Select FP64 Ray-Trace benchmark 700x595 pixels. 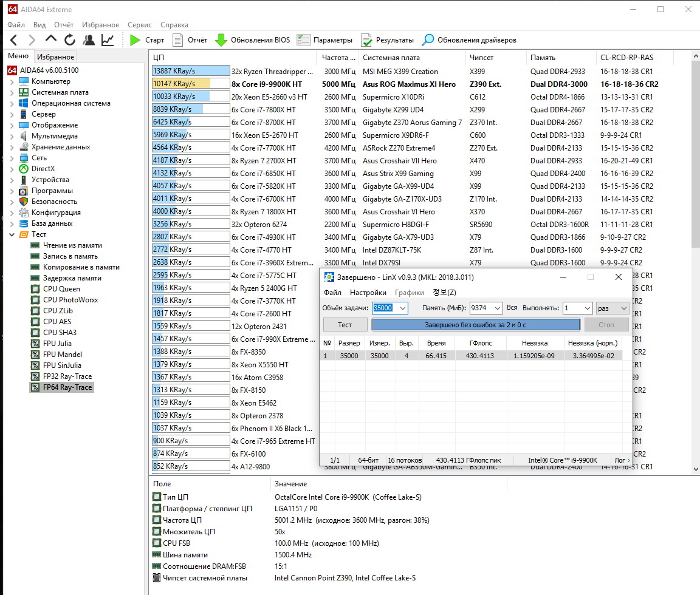click(67, 387)
